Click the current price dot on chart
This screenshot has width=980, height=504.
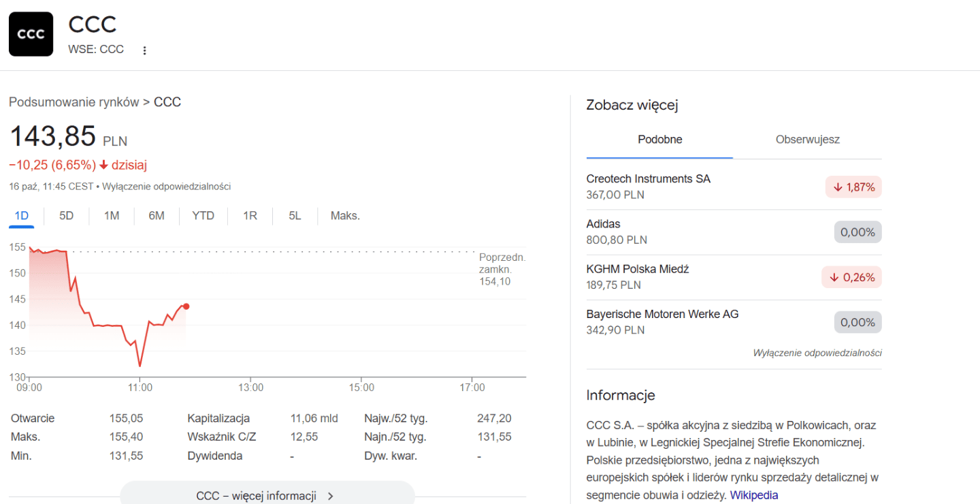[186, 306]
